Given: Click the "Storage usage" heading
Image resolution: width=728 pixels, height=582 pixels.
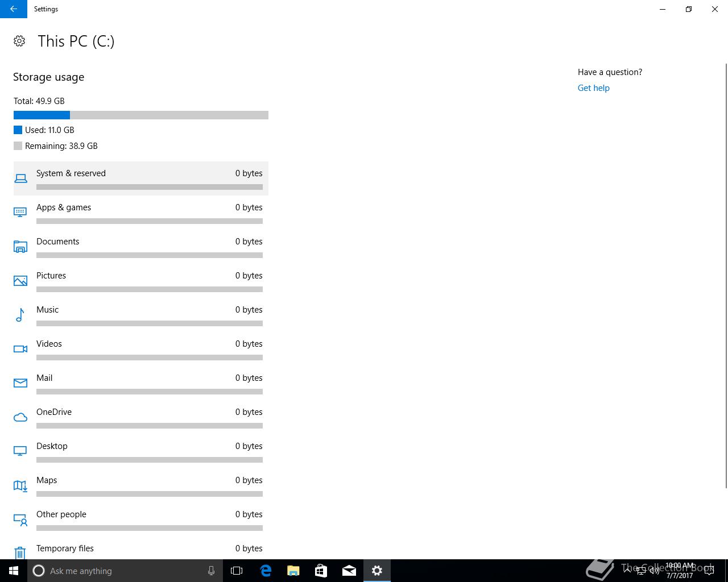Looking at the screenshot, I should 48,77.
